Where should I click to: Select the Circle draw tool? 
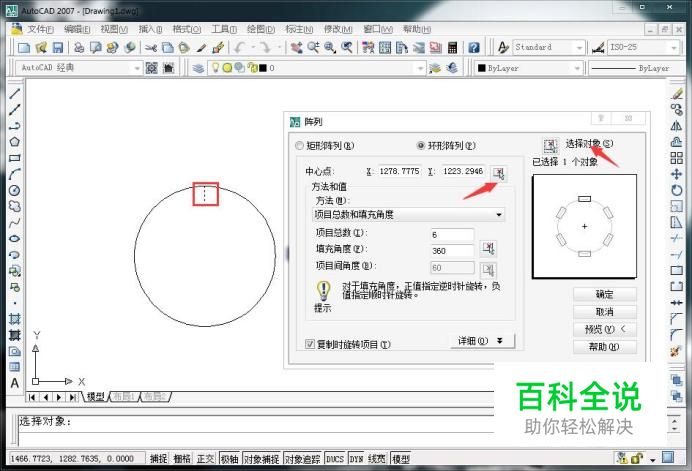[15, 190]
